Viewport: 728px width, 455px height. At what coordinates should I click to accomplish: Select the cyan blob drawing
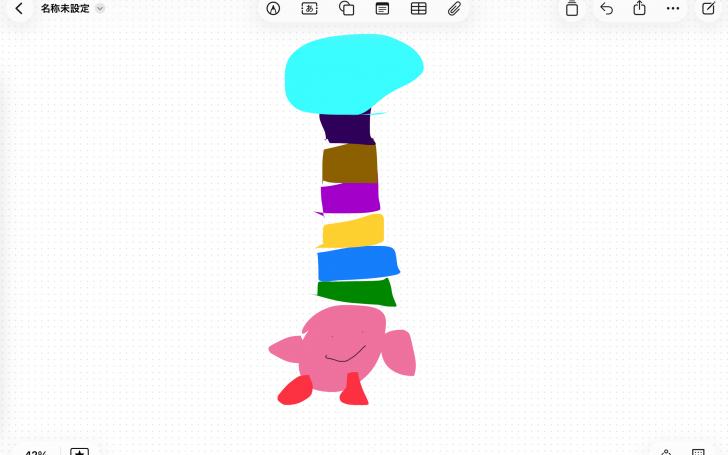point(353,74)
